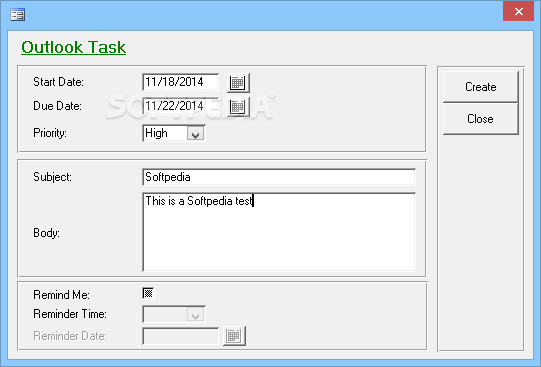Viewport: 541px width, 367px height.
Task: Click the Due Date label
Action: click(x=57, y=106)
